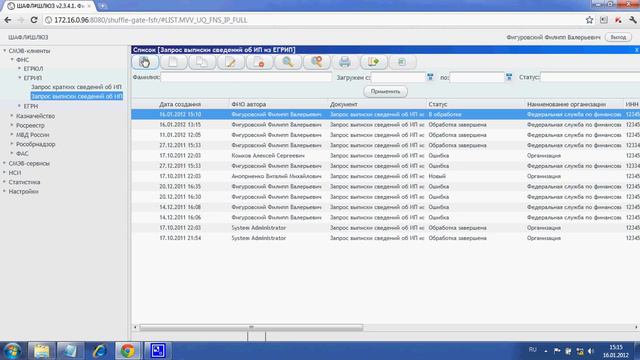Screen dimensions: 640x360
Task: Open the Статистика tree section
Action: click(x=24, y=182)
